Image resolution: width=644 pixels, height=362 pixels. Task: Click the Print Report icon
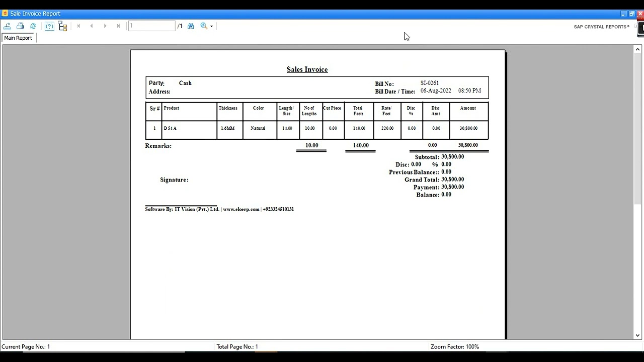tap(20, 26)
